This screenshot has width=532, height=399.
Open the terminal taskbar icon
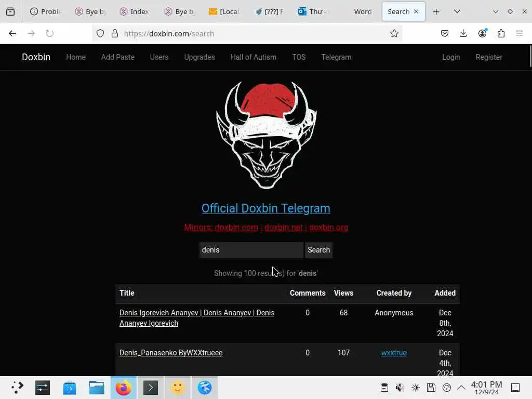click(151, 388)
